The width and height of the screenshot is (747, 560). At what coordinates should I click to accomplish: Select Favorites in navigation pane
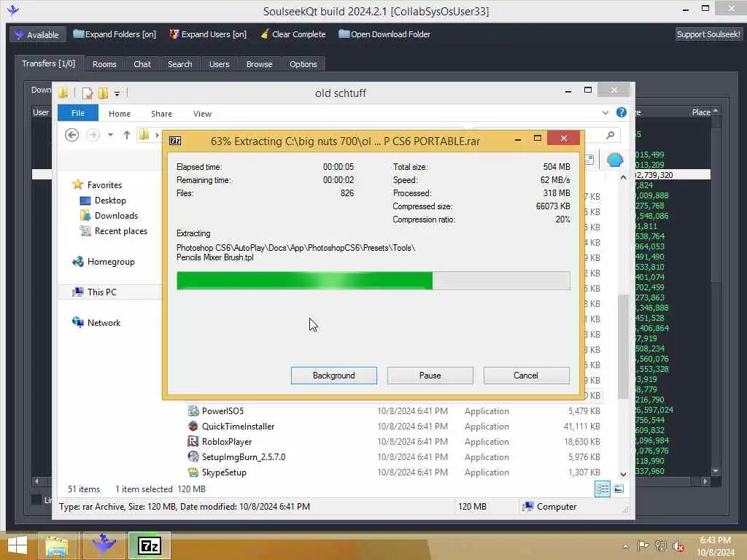(104, 184)
